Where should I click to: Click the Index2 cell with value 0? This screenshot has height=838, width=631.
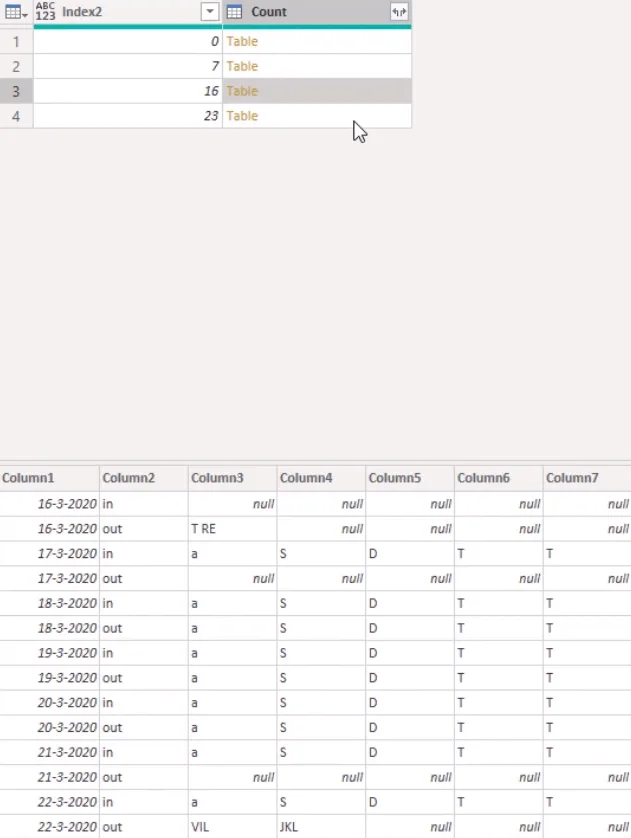pos(128,41)
